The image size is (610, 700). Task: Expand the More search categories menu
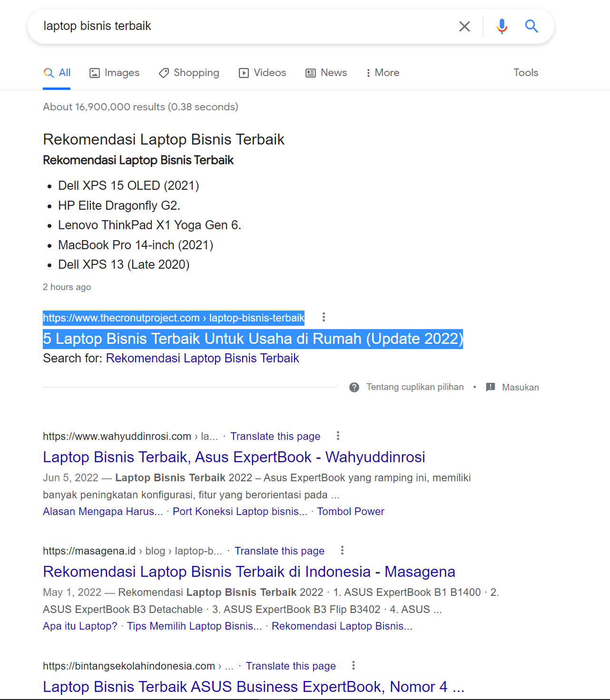point(383,73)
